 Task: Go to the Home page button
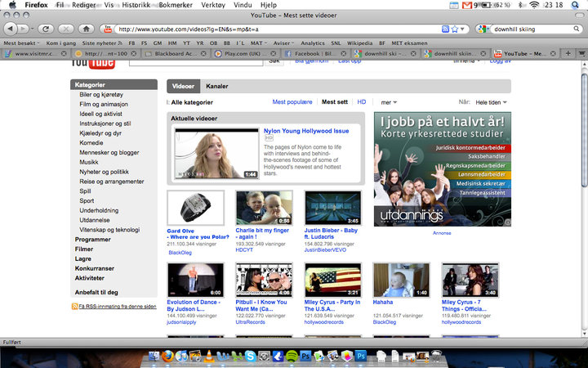(x=87, y=29)
